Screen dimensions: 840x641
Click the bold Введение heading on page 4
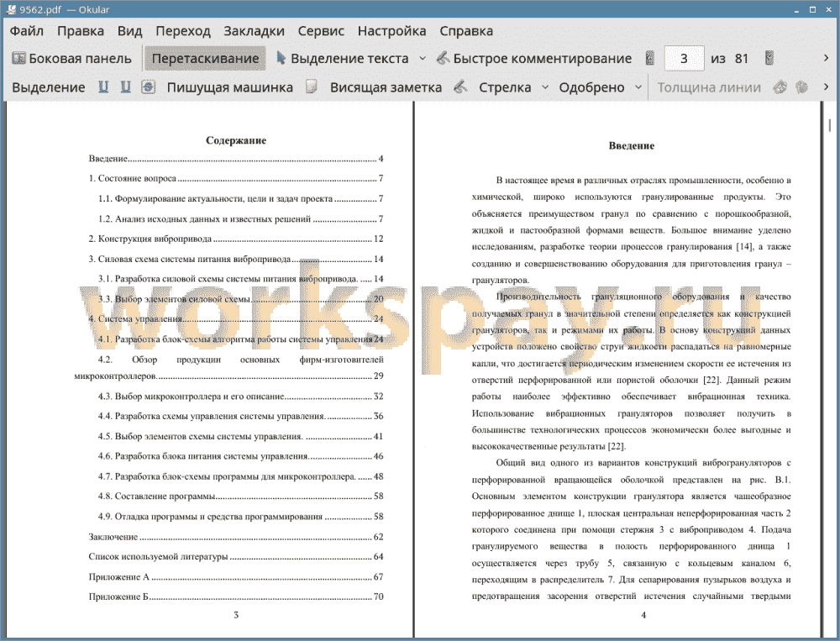click(x=631, y=146)
